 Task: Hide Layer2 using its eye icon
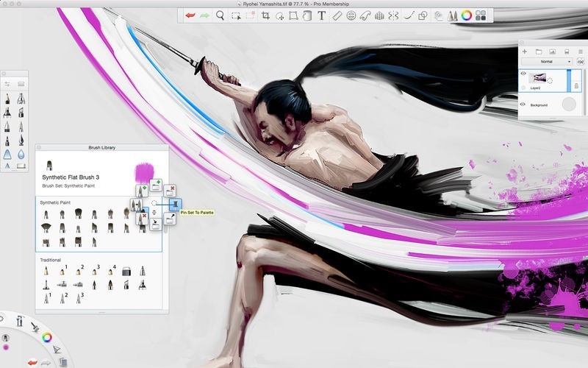click(x=523, y=74)
